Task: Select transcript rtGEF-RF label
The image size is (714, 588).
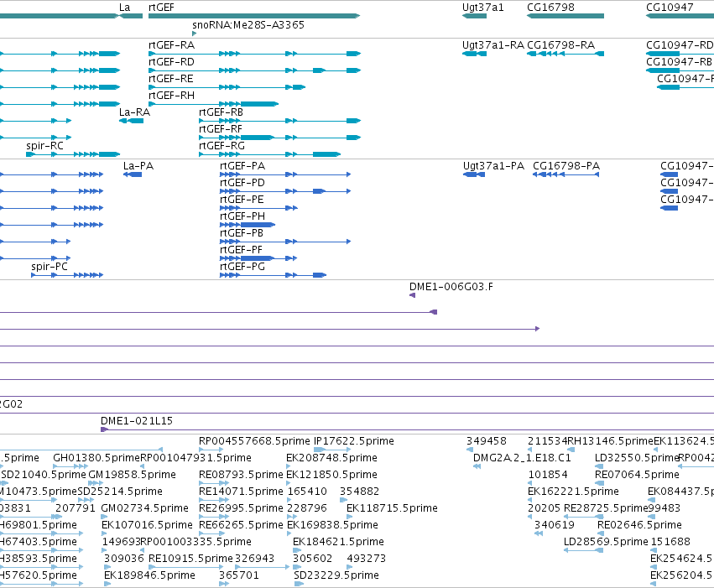Action: (x=221, y=129)
